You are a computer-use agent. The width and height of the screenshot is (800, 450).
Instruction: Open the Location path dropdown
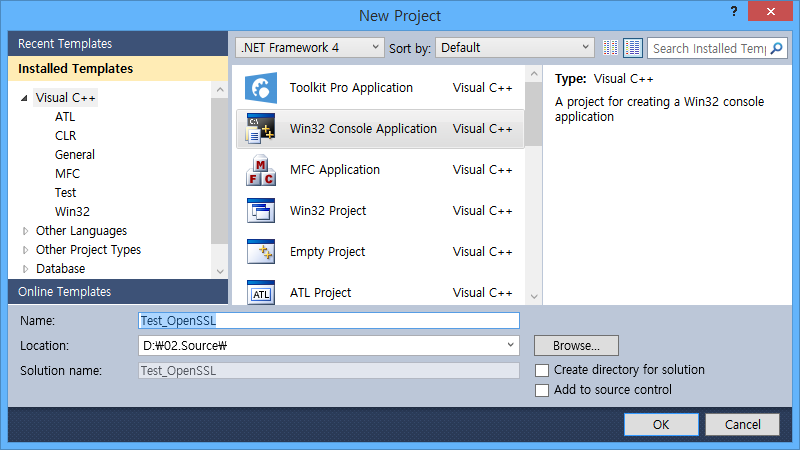click(x=510, y=345)
